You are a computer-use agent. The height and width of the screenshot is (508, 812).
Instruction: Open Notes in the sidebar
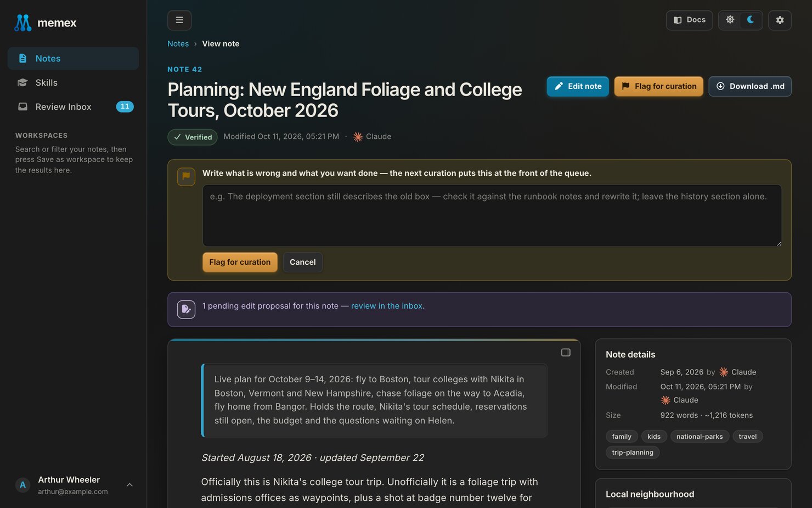click(73, 58)
